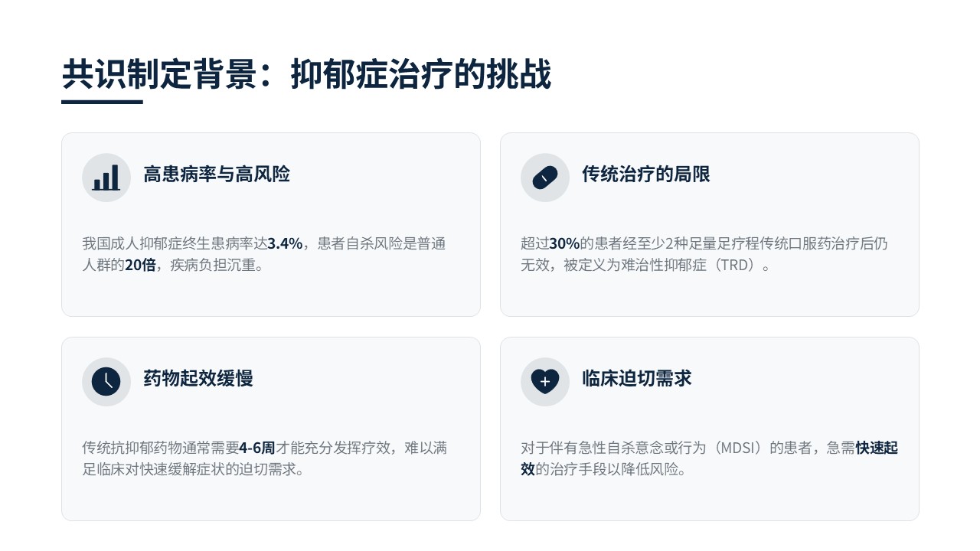This screenshot has width=980, height=551.
Task: Click the heading 药物起效缓慢
Action: (198, 379)
